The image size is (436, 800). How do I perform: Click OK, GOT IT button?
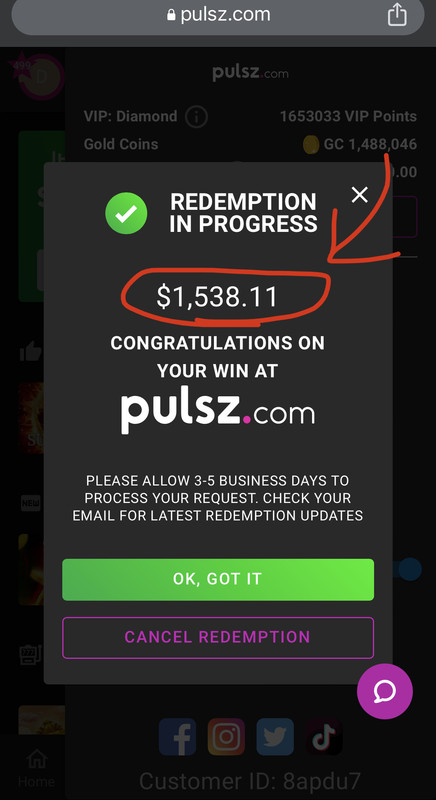pos(218,580)
